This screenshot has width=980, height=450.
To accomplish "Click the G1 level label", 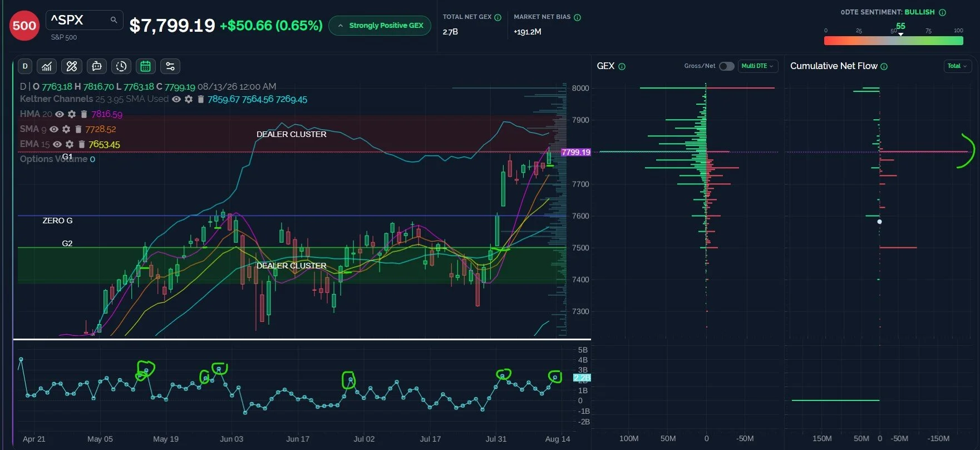I will click(67, 156).
